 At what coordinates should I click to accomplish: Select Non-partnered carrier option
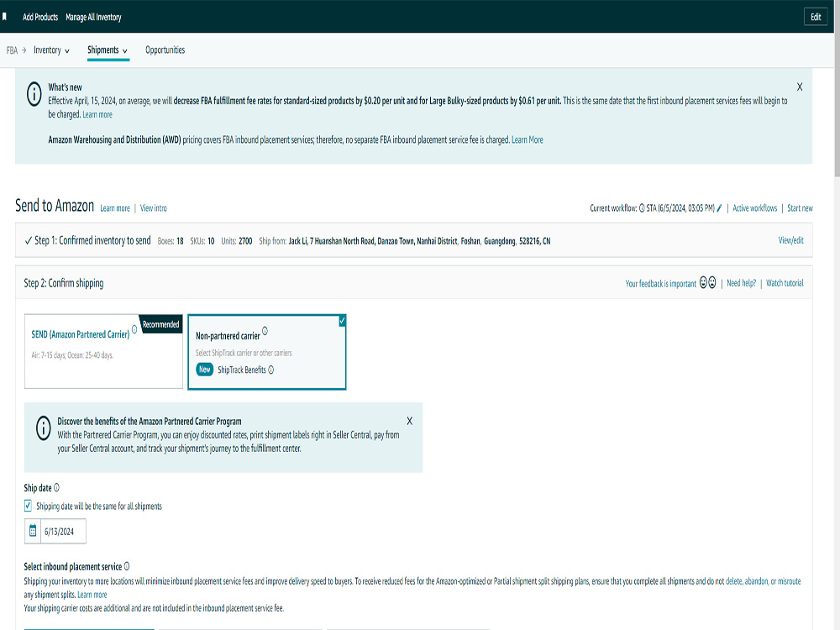pos(267,352)
